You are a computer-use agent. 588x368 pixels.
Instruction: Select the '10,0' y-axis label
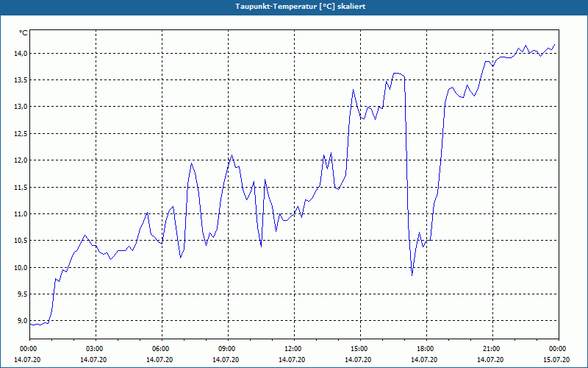[x=21, y=267]
